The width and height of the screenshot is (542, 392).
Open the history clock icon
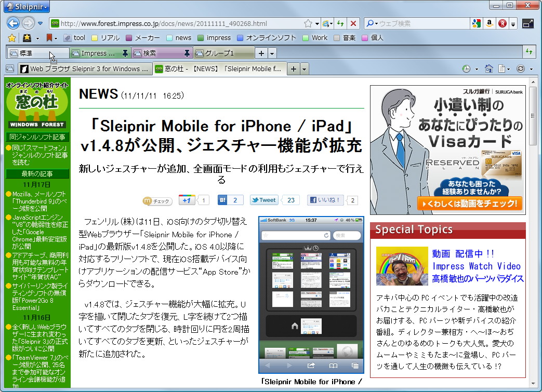click(x=466, y=69)
